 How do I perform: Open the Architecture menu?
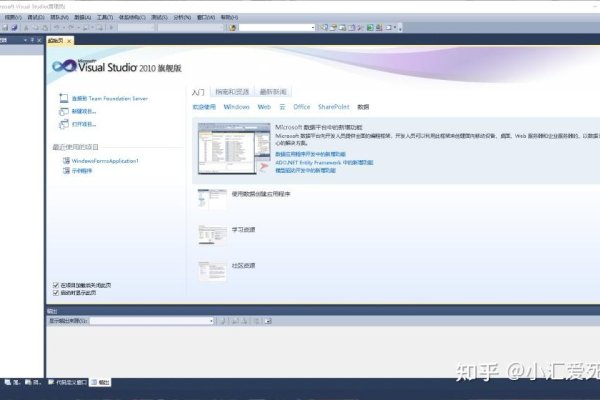132,17
